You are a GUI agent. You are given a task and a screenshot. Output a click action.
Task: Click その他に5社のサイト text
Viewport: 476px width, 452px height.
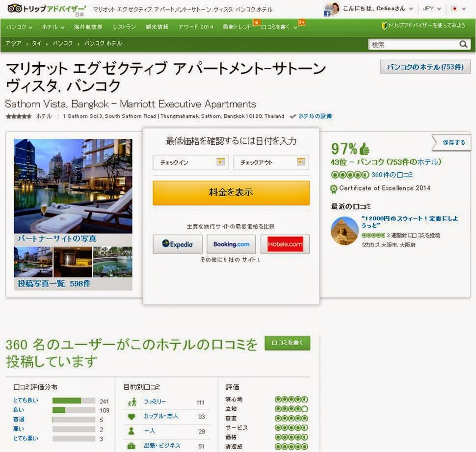click(231, 260)
